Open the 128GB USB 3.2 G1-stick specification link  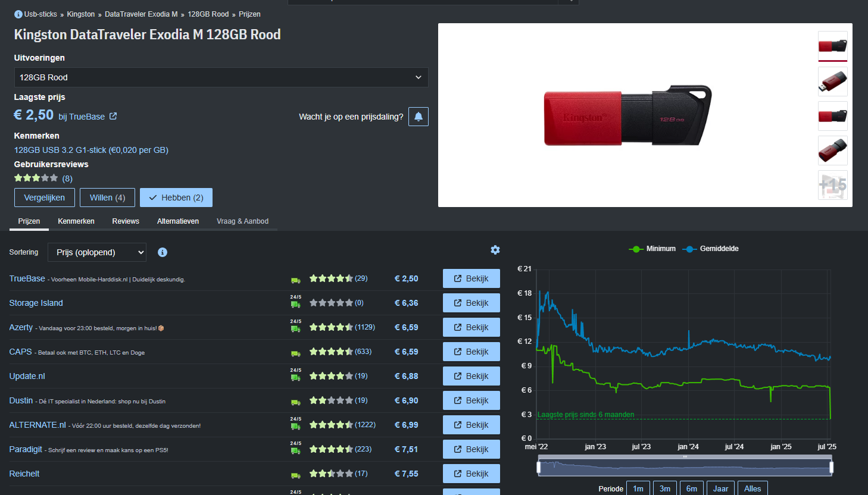tap(91, 150)
